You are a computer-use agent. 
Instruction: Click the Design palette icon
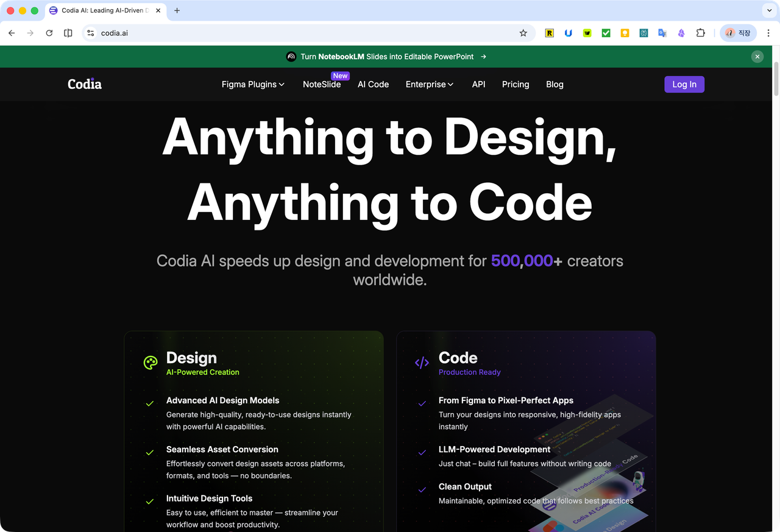(151, 363)
